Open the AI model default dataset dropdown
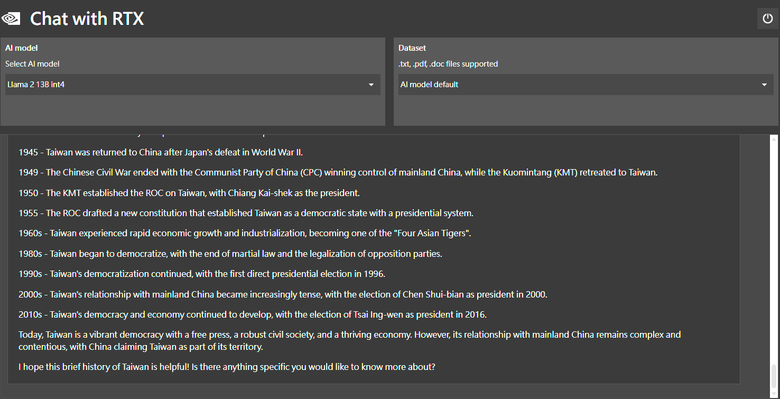 (x=585, y=85)
